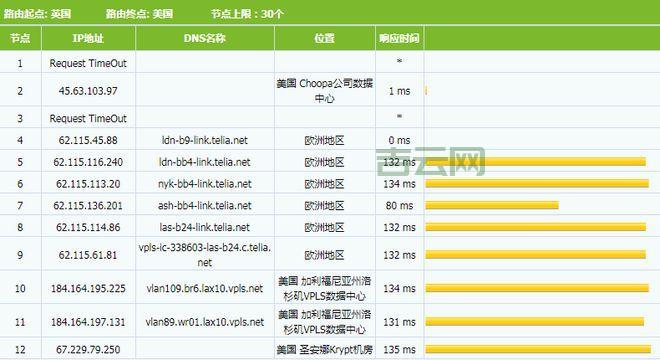The width and height of the screenshot is (660, 360).
Task: Select IP address 184.164.195.225
Action: click(x=88, y=288)
